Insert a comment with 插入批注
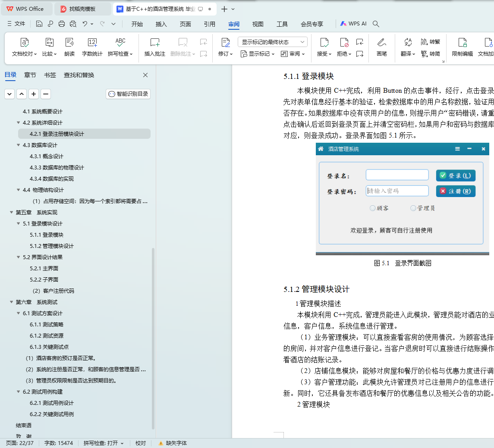The width and height of the screenshot is (494, 448). (x=155, y=47)
